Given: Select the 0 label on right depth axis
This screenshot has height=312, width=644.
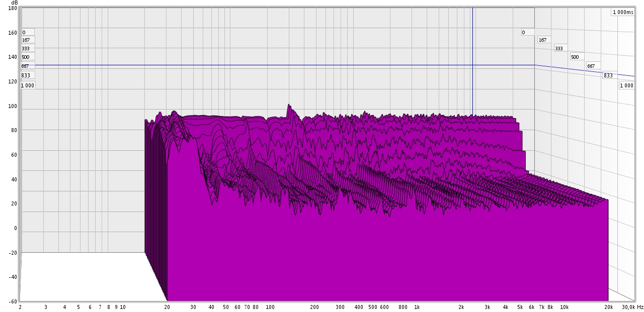Looking at the screenshot, I should click(x=527, y=33).
